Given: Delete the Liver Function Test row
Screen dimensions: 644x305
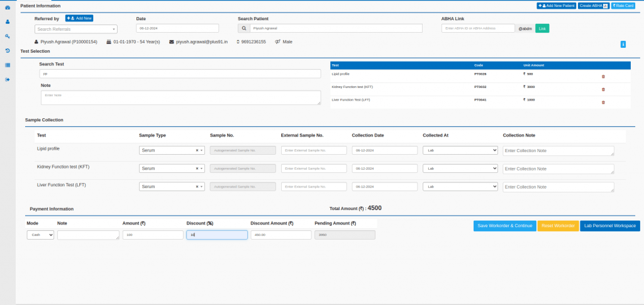Looking at the screenshot, I should click(603, 102).
